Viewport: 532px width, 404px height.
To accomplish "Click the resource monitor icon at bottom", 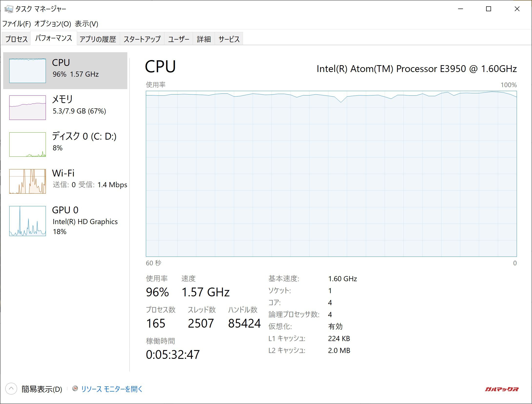I will click(x=75, y=388).
